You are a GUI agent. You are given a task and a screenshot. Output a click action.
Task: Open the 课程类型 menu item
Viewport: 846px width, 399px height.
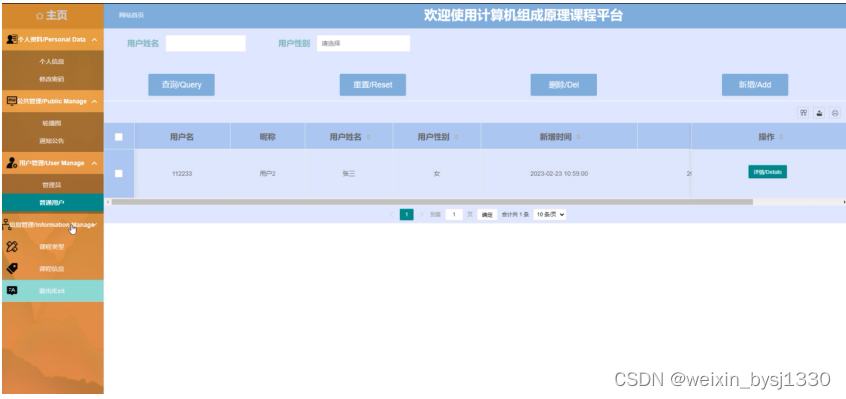pos(52,247)
